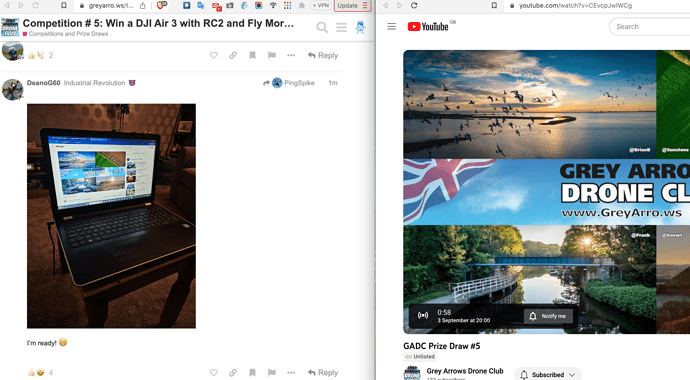
Task: Bookmark the YouTube page in browser toolbar
Action: [494, 5]
